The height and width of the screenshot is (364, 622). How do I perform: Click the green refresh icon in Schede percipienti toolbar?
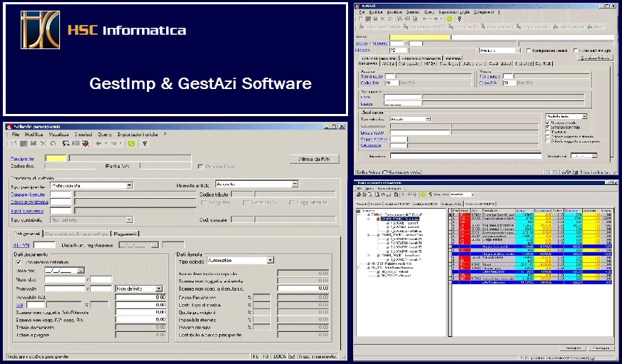pos(131,143)
